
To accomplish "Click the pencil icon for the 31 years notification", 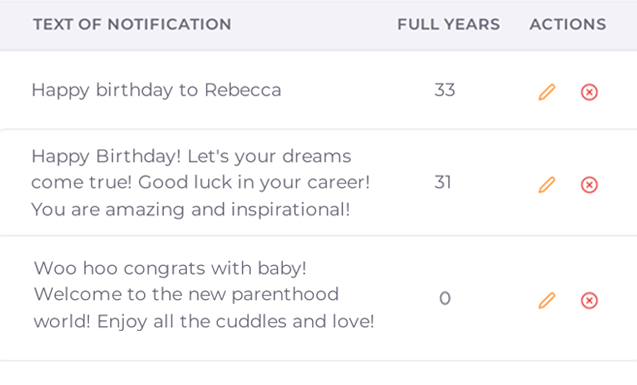I will click(x=547, y=185).
